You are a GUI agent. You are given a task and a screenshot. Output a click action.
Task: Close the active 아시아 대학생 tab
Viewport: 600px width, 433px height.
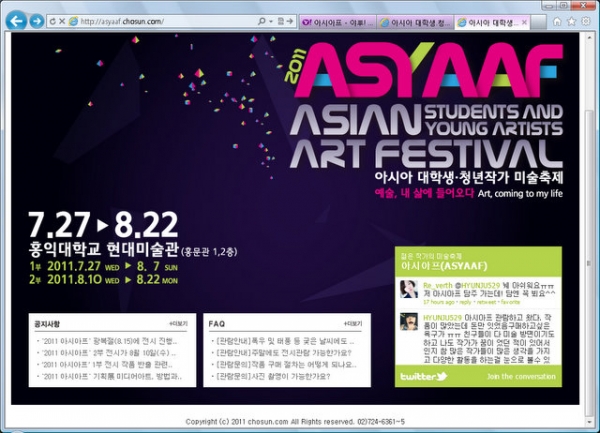coord(524,23)
